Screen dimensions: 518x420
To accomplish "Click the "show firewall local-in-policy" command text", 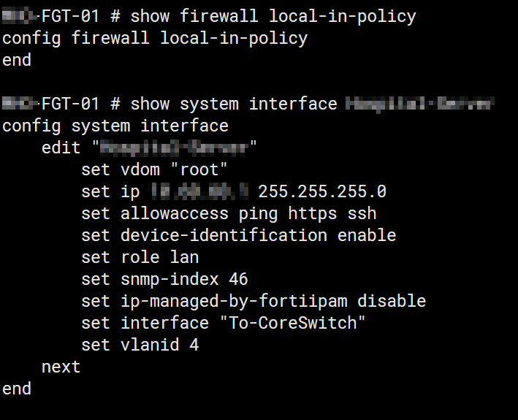I will tap(273, 15).
